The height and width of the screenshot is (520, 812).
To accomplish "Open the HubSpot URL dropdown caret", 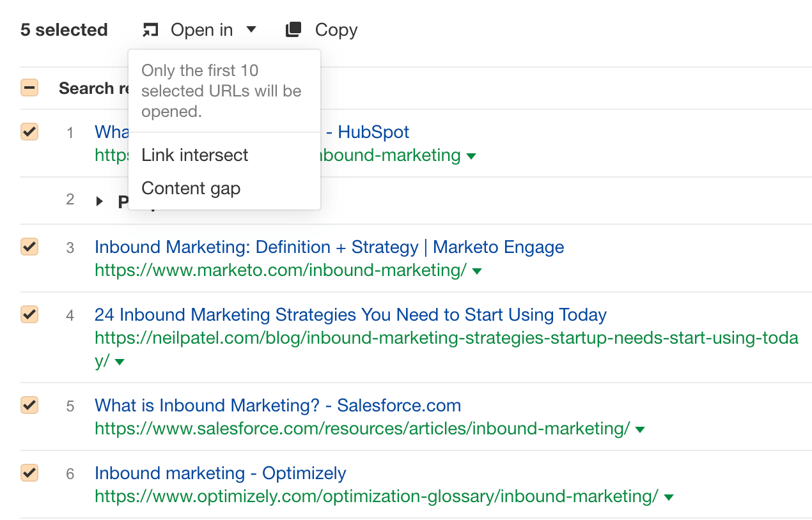I will pyautogui.click(x=471, y=155).
